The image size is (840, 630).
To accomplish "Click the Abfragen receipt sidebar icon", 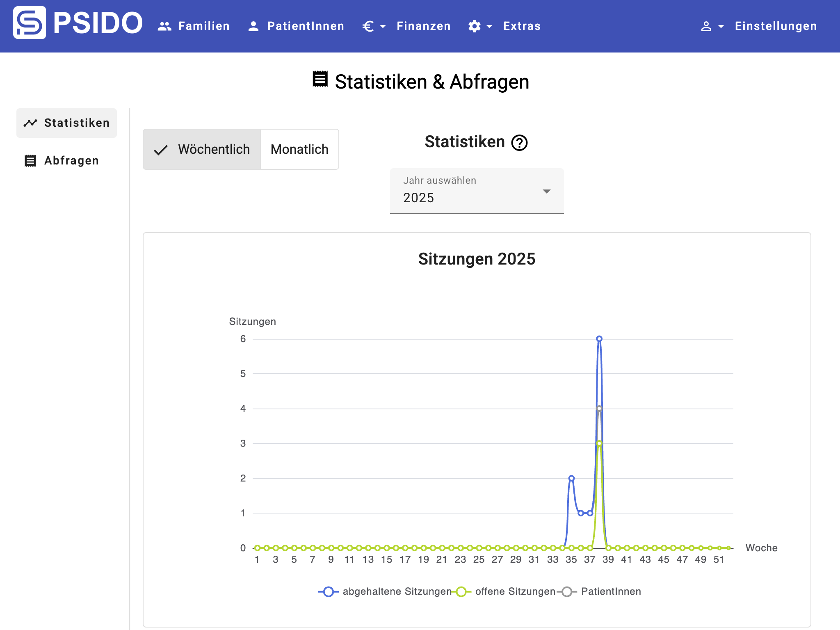I will pyautogui.click(x=30, y=161).
